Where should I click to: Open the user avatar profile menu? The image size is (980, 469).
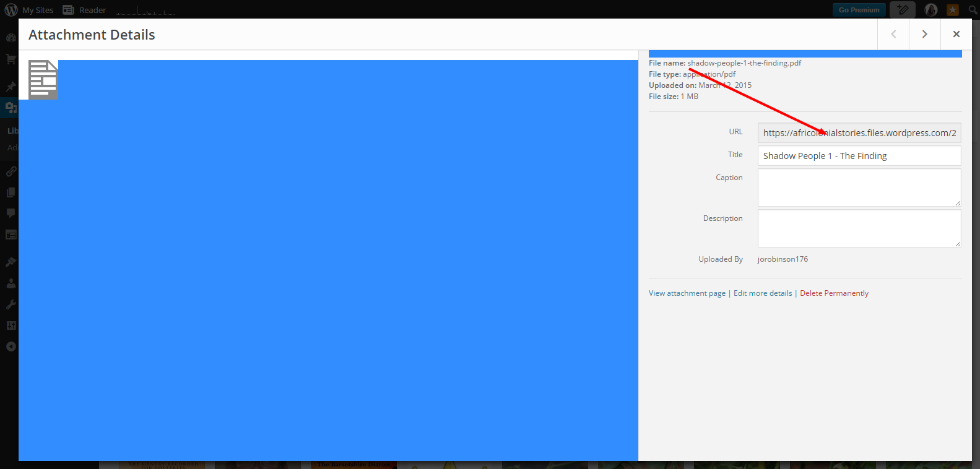[x=930, y=10]
